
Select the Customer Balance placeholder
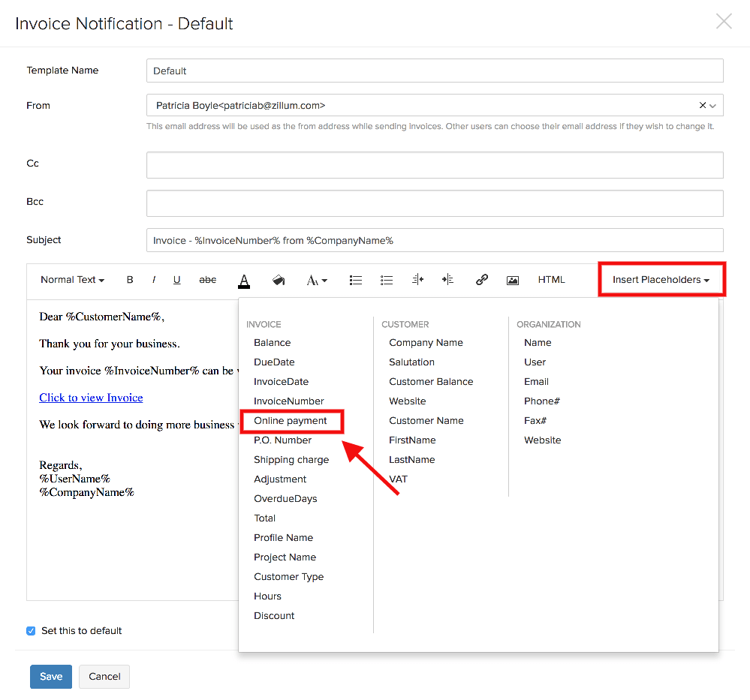point(431,382)
